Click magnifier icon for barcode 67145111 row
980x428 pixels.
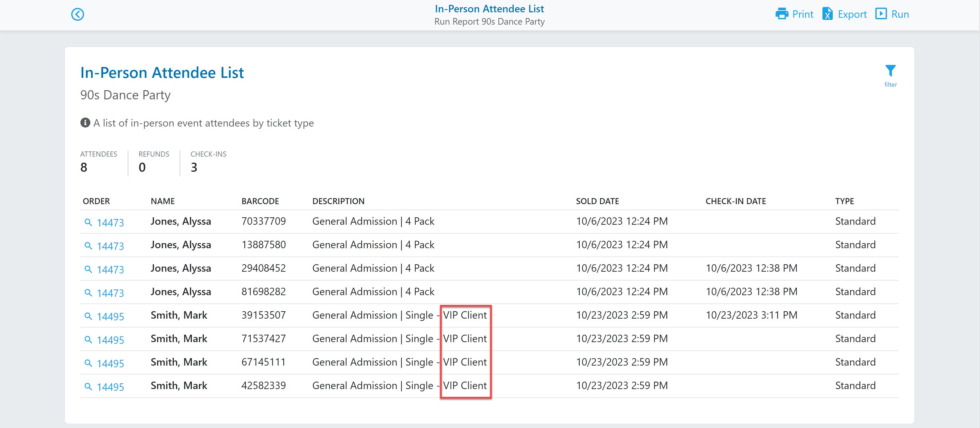pyautogui.click(x=88, y=363)
